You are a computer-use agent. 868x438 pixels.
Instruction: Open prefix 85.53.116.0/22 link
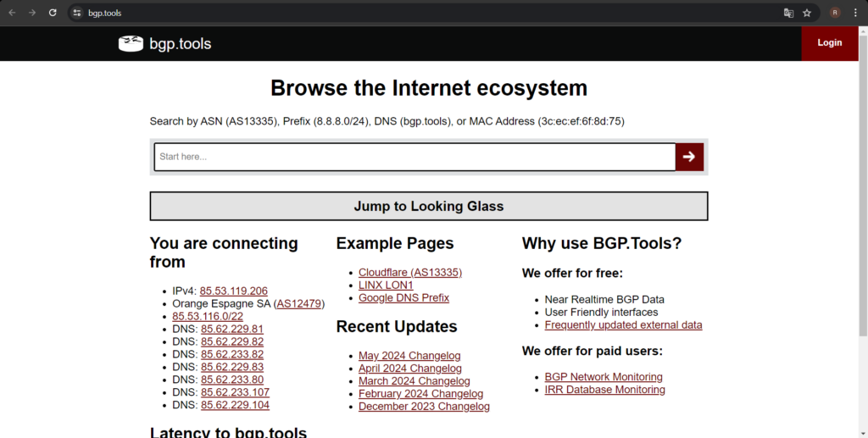(208, 316)
